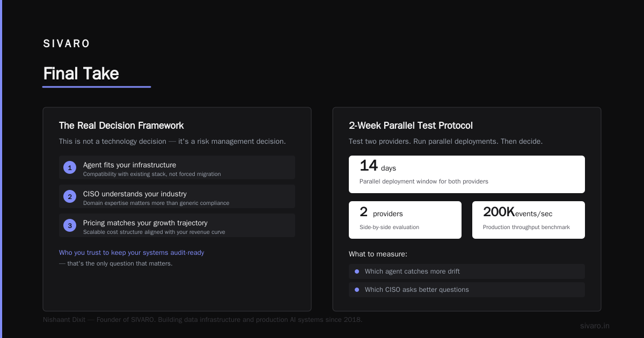Select 'Which CISO asks better questions' row
Screen dimensions: 644x338
pos(467,290)
